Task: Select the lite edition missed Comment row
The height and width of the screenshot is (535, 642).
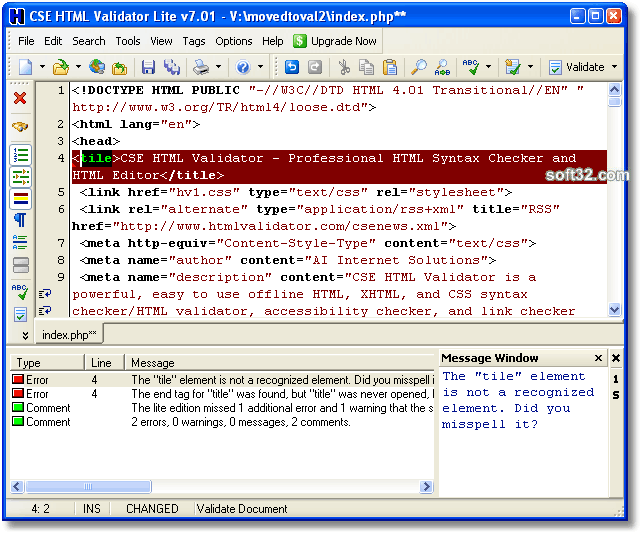Action: [x=222, y=408]
